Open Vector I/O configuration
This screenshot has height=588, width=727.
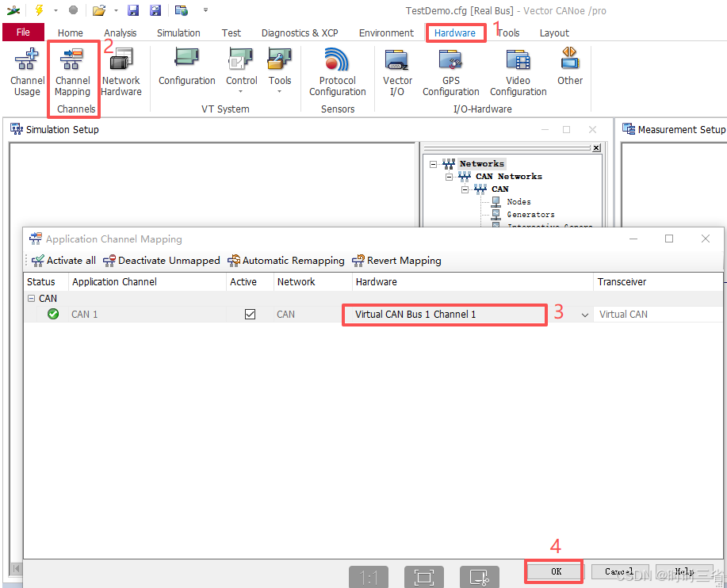coord(397,72)
